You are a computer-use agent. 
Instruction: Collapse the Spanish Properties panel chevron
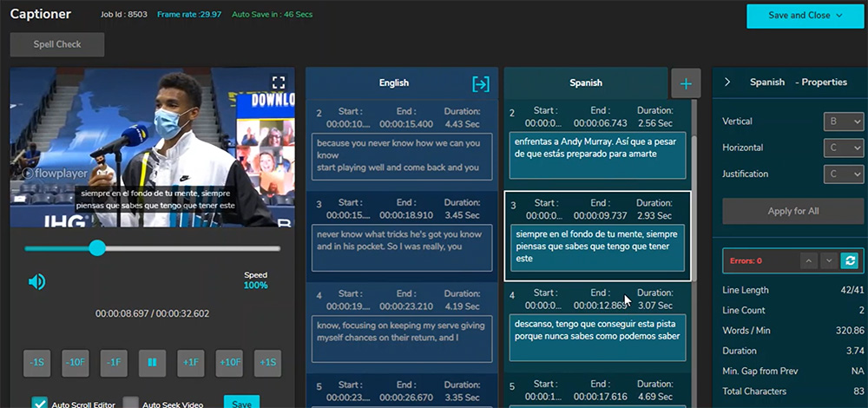click(727, 82)
